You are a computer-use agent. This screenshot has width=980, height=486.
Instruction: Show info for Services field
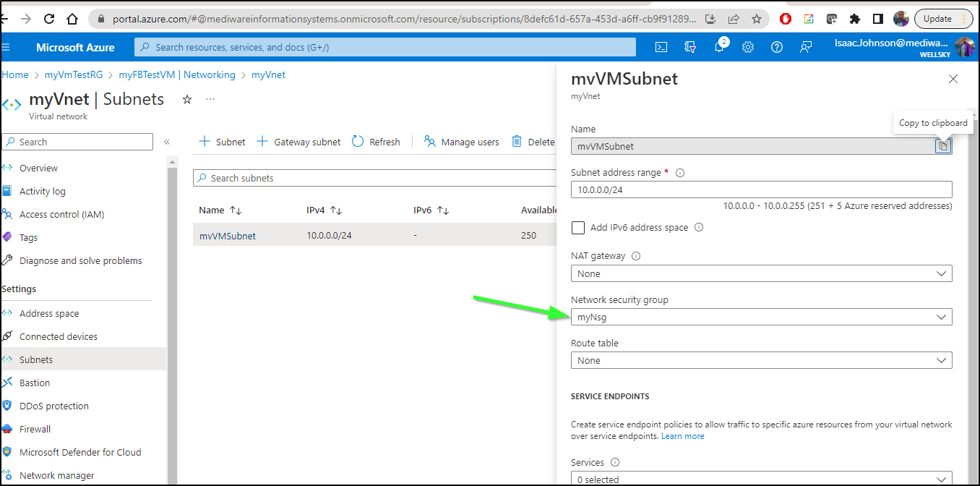pos(615,462)
